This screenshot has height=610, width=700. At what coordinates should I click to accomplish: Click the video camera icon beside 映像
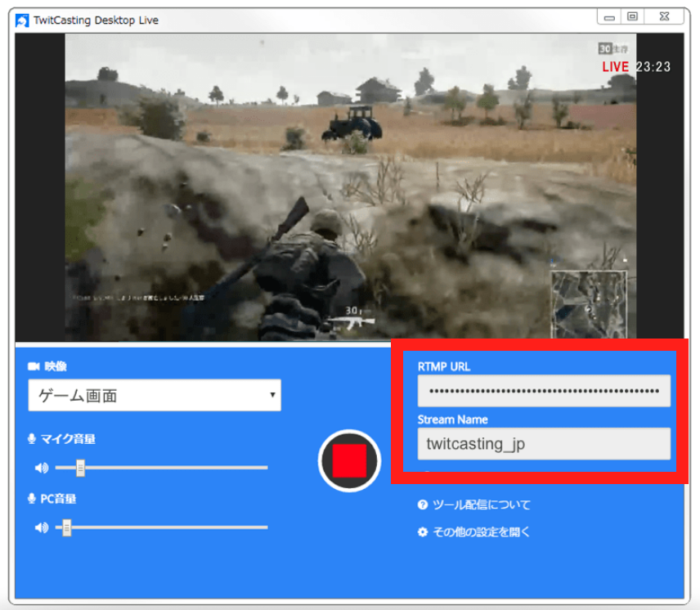(34, 366)
